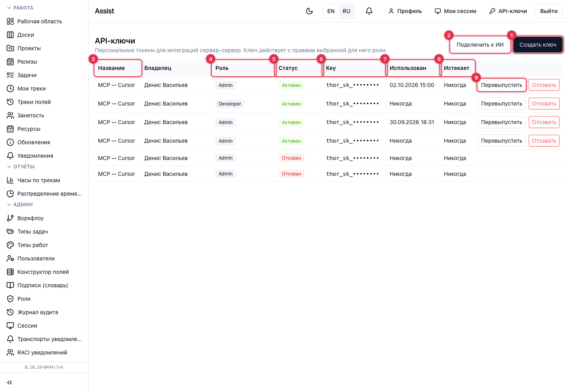Click version text 0.10.18+0444c7e4
Viewport: 569px width, 392px height.
44,367
